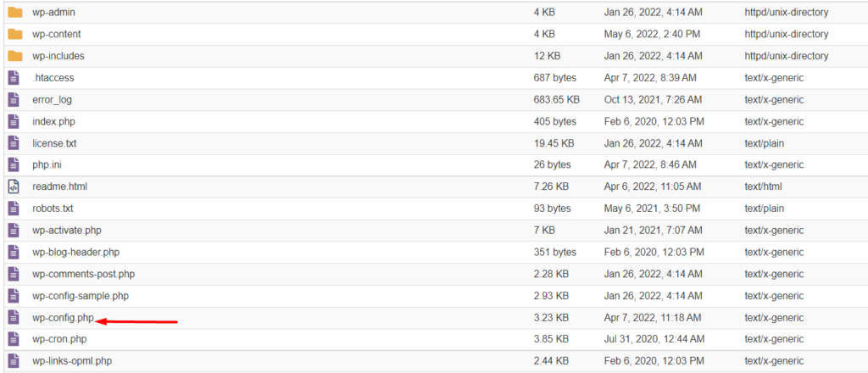This screenshot has width=868, height=373.
Task: Select the wp-blog-header.php entry
Action: [75, 252]
